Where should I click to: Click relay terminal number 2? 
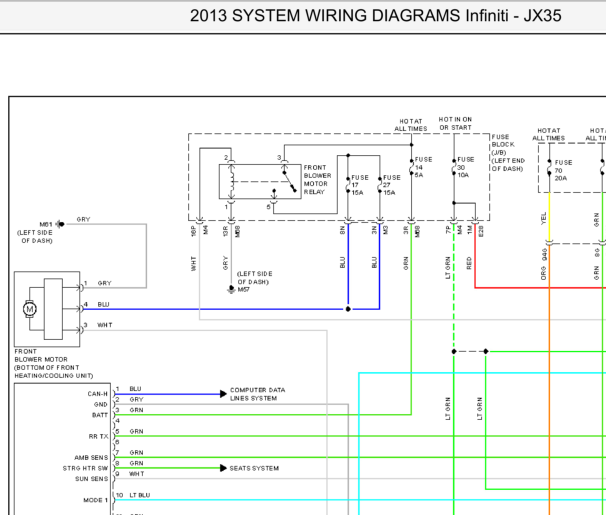pos(226,158)
